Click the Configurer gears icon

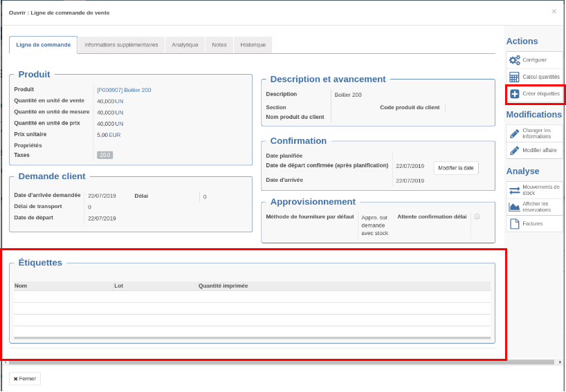coord(514,60)
